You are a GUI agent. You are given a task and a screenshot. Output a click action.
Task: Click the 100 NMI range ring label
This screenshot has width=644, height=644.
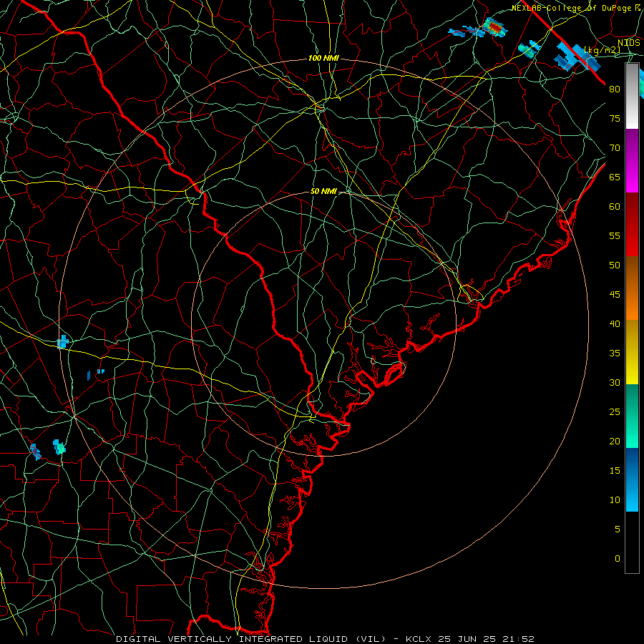click(323, 59)
